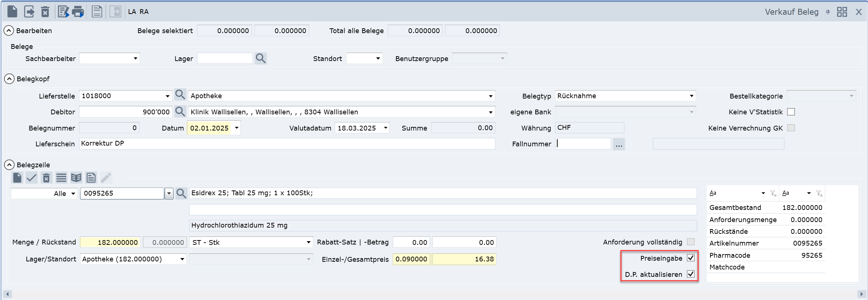Click the open book icon in Belegzeile toolbar

76,178
